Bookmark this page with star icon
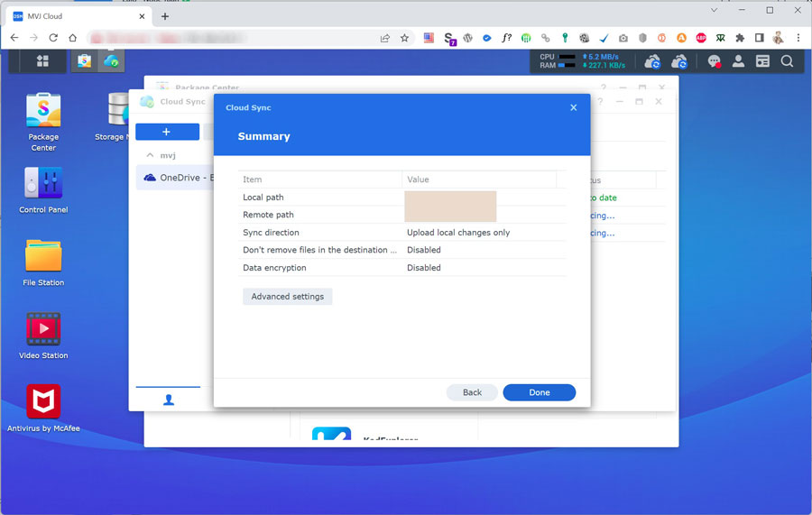The height and width of the screenshot is (515, 812). (404, 38)
